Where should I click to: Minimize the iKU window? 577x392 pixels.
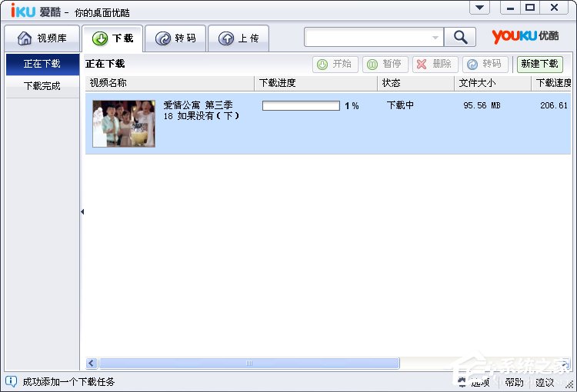tap(510, 8)
